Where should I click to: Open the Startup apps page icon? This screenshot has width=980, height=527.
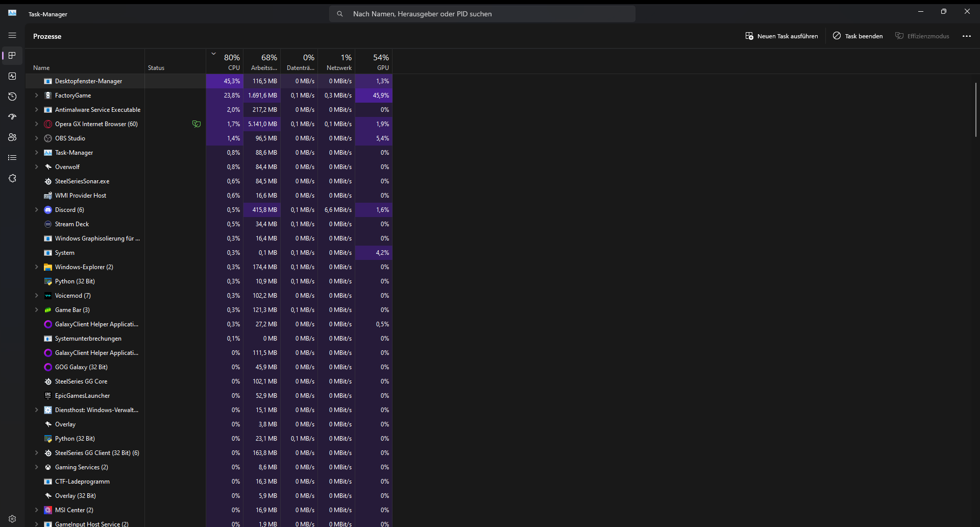click(x=12, y=117)
